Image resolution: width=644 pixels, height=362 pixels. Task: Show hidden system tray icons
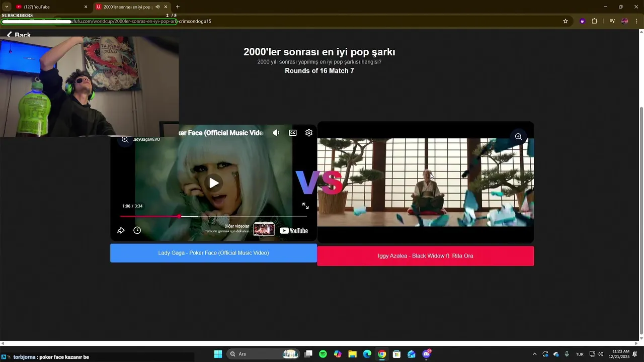point(534,354)
